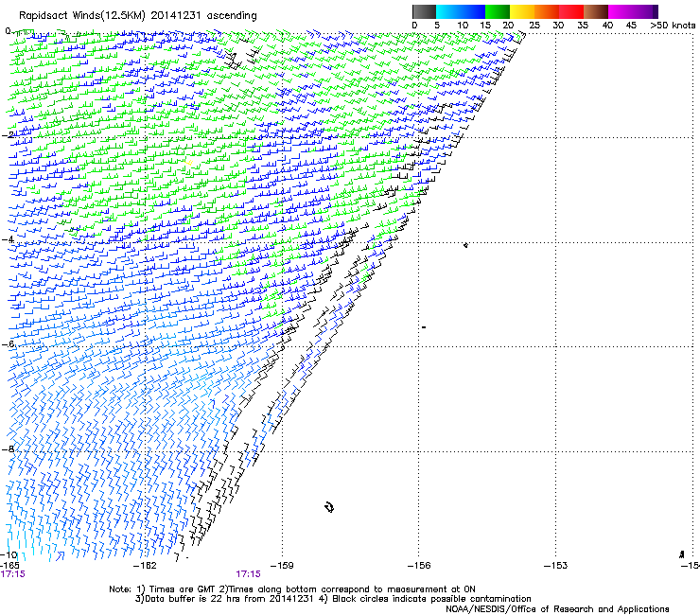
Task: Click the '>50 knots' legend label
Action: click(x=673, y=26)
